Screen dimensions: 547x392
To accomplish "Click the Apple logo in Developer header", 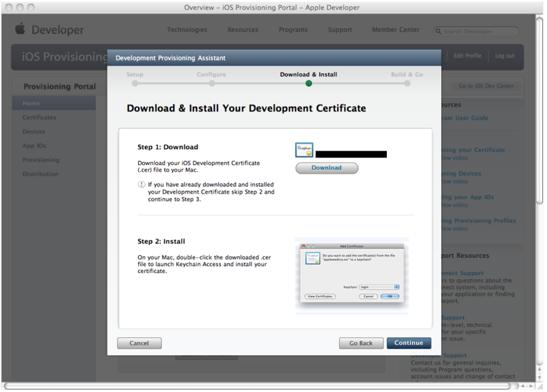I will [21, 29].
